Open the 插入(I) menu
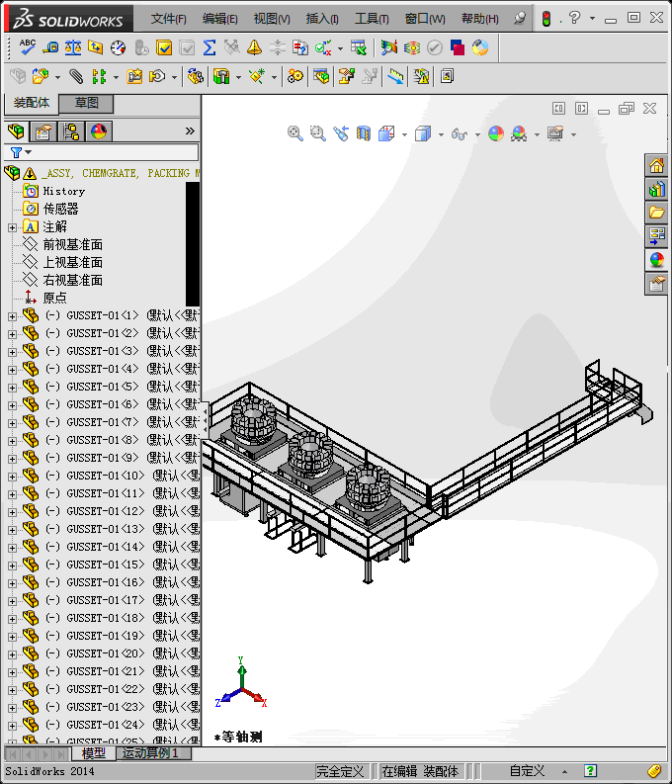 click(x=322, y=19)
